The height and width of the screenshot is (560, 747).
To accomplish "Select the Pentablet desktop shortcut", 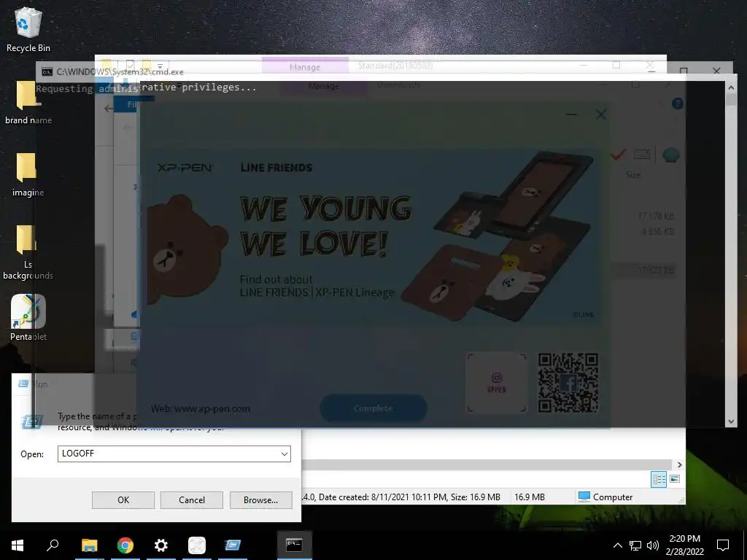I will pyautogui.click(x=28, y=318).
